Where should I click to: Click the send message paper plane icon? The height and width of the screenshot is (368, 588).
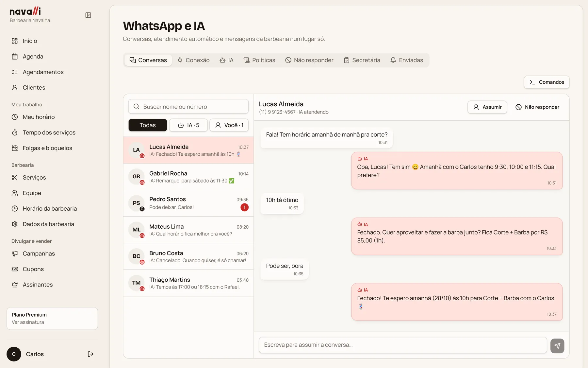click(557, 346)
